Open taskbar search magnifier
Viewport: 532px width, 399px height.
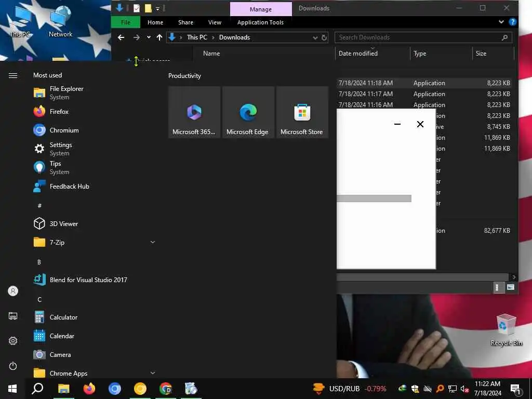pos(37,389)
